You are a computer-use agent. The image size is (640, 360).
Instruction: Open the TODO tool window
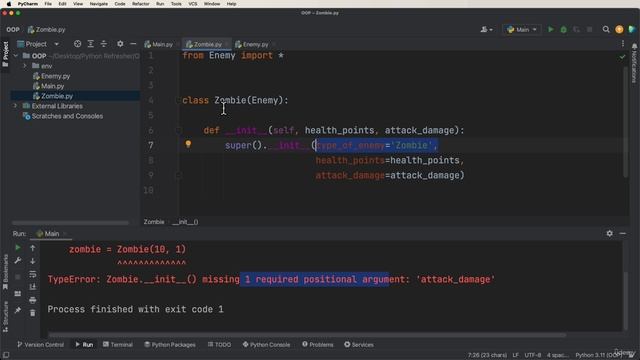[x=219, y=344]
